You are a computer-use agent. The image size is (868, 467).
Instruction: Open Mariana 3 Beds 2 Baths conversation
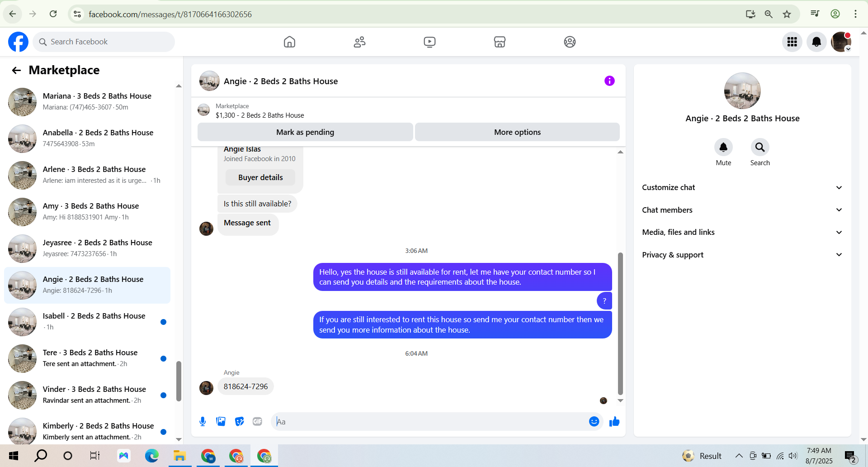point(87,102)
